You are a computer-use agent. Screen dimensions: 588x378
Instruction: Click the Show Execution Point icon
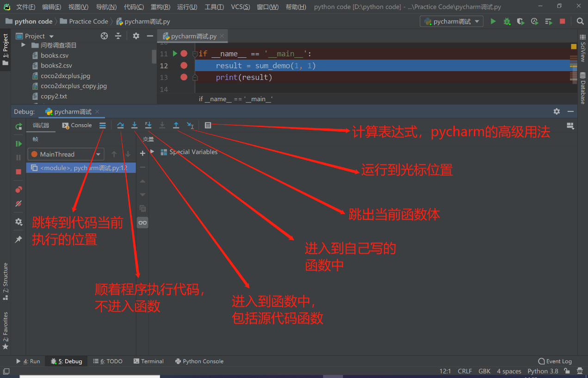click(x=103, y=125)
